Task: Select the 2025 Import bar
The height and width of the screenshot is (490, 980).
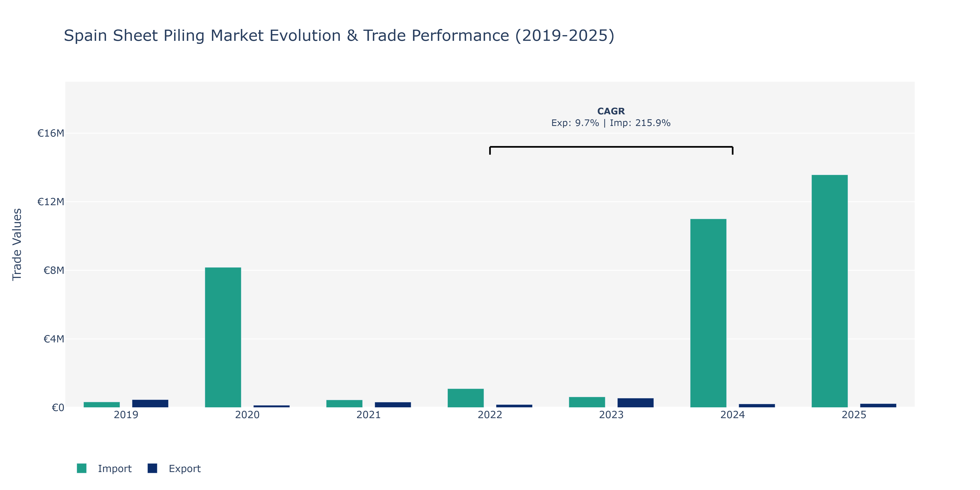Action: point(829,291)
